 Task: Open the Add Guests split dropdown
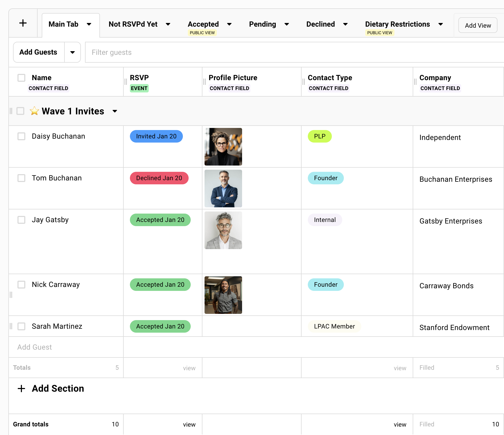pyautogui.click(x=72, y=52)
